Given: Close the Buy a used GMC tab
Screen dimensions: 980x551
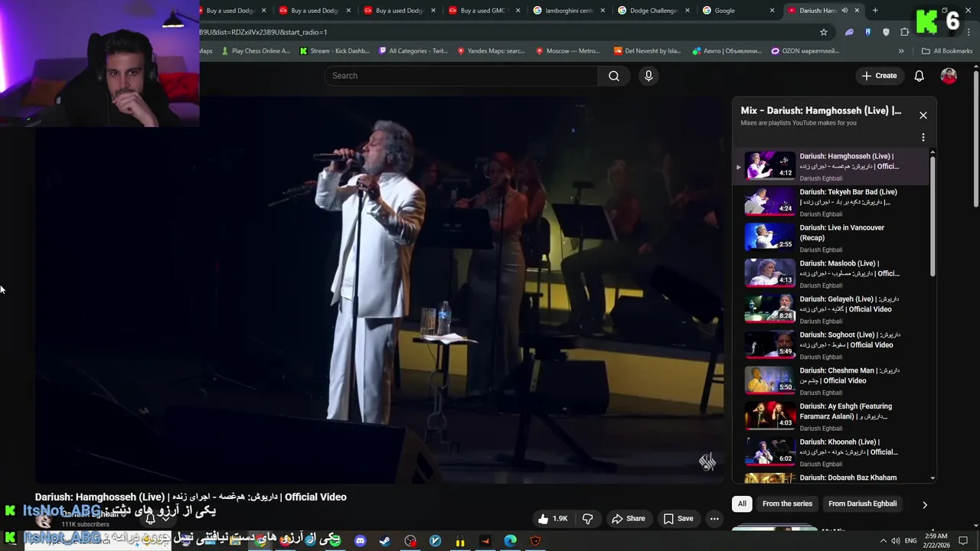Looking at the screenshot, I should 518,11.
